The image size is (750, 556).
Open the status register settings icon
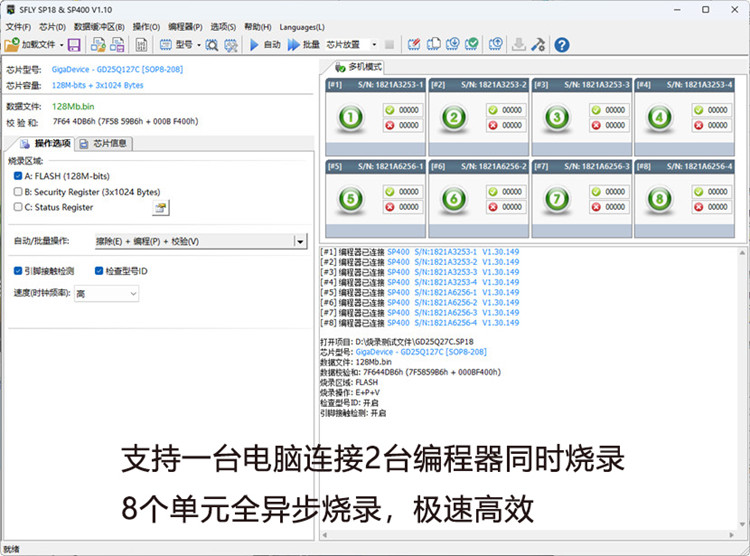point(161,208)
